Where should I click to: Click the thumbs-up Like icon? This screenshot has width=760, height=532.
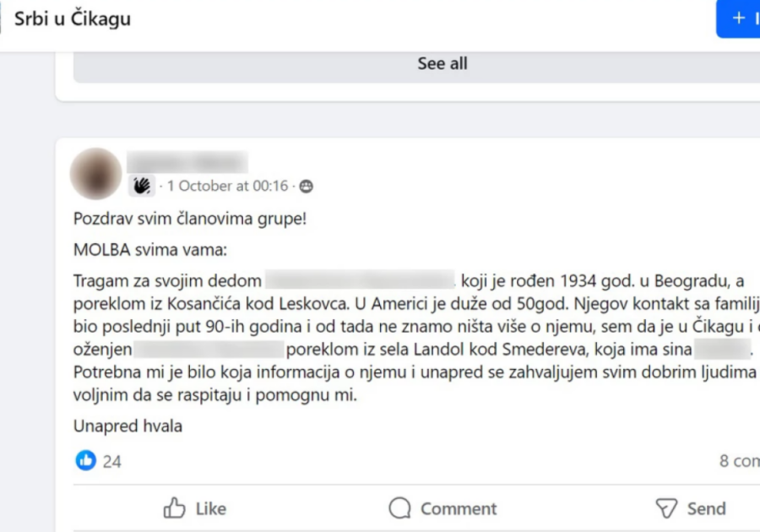(176, 508)
